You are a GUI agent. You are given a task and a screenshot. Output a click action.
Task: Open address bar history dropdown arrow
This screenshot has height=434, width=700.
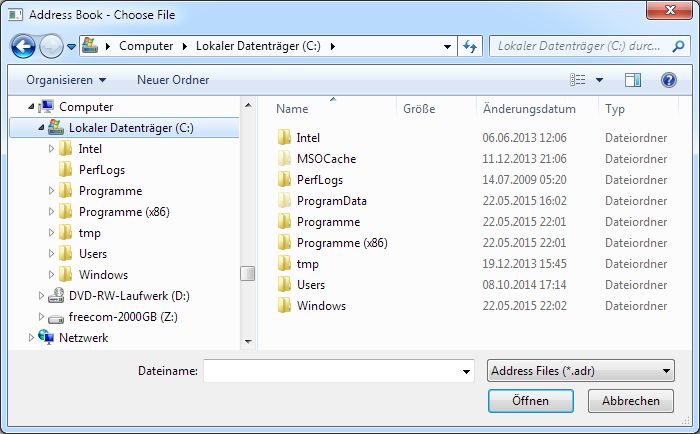point(447,46)
